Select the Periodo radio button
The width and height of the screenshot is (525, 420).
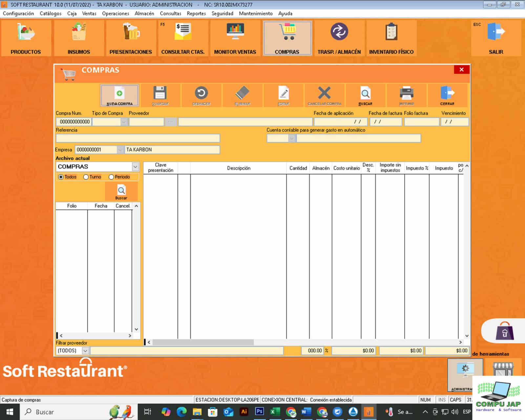pos(111,177)
